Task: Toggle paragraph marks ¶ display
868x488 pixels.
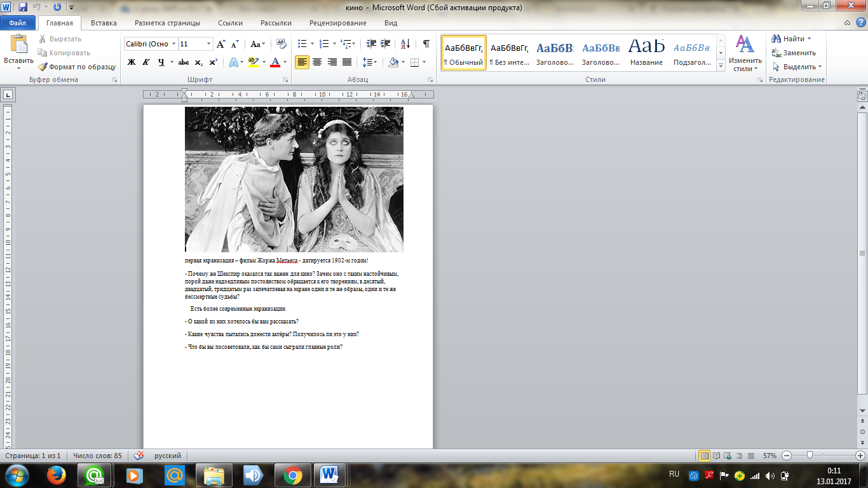Action: (x=426, y=44)
